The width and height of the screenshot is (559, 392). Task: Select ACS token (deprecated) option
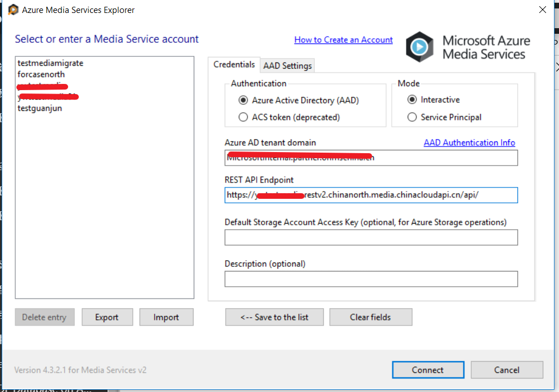[243, 117]
